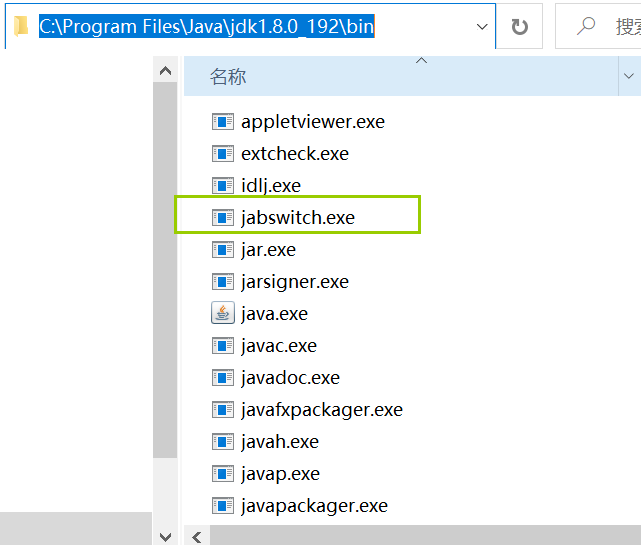Click the javah.exe file icon
The width and height of the screenshot is (641, 545).
pyautogui.click(x=223, y=442)
